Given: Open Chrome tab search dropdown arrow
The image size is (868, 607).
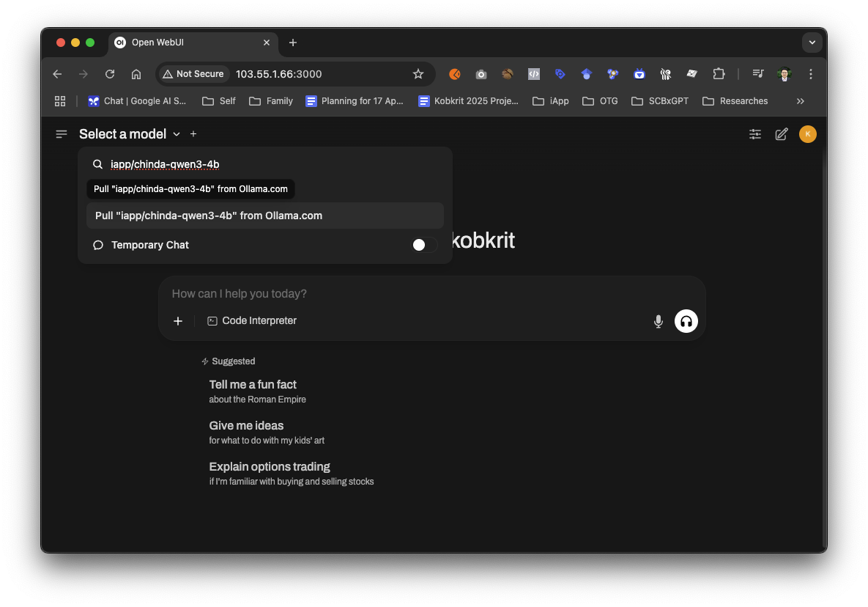Looking at the screenshot, I should coord(812,43).
